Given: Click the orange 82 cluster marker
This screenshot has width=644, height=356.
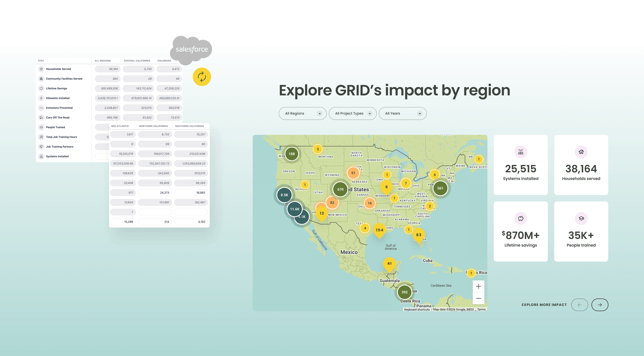Looking at the screenshot, I should (x=332, y=203).
